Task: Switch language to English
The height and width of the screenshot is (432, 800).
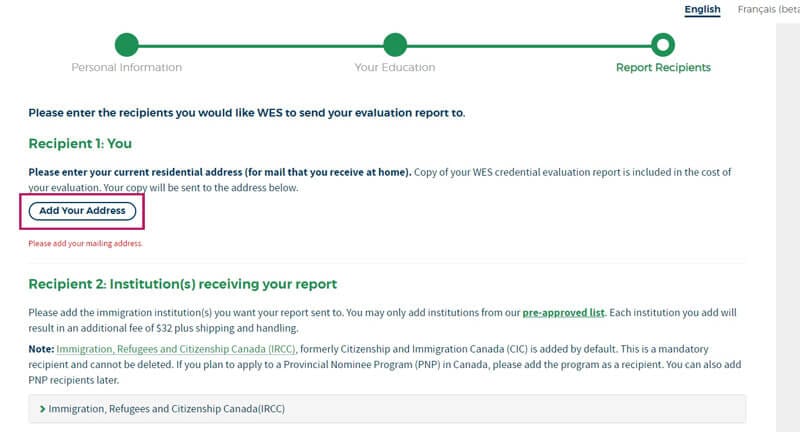Action: (x=702, y=10)
